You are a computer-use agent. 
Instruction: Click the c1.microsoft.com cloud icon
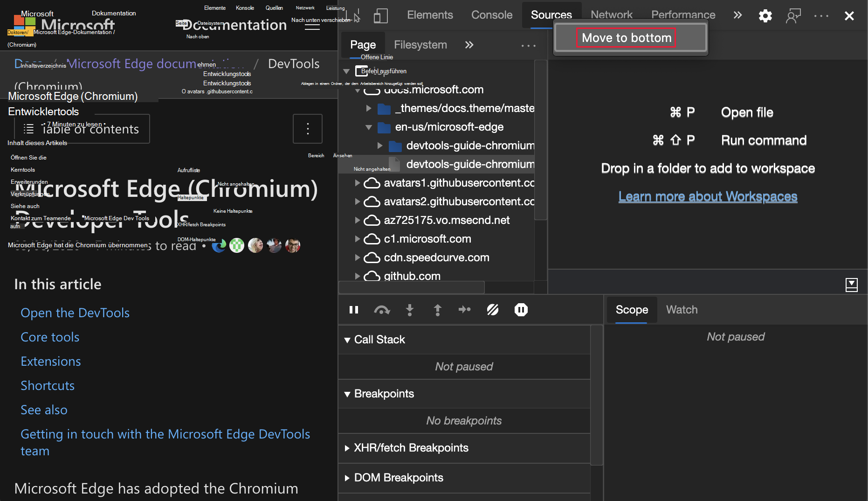(x=372, y=239)
